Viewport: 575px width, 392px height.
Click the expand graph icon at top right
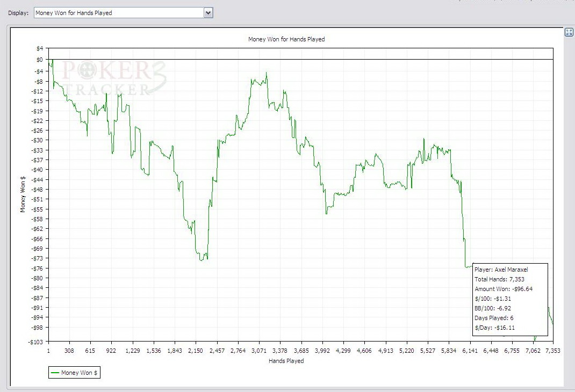click(x=569, y=32)
